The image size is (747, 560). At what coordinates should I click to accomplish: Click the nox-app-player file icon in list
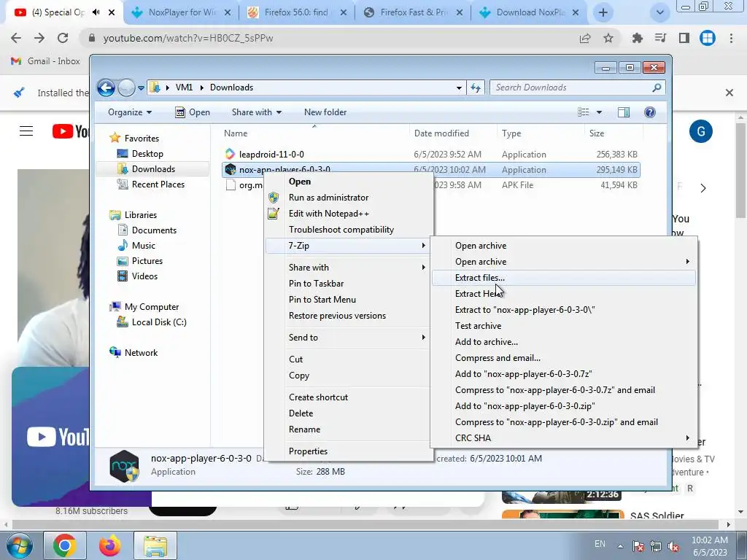coord(231,169)
